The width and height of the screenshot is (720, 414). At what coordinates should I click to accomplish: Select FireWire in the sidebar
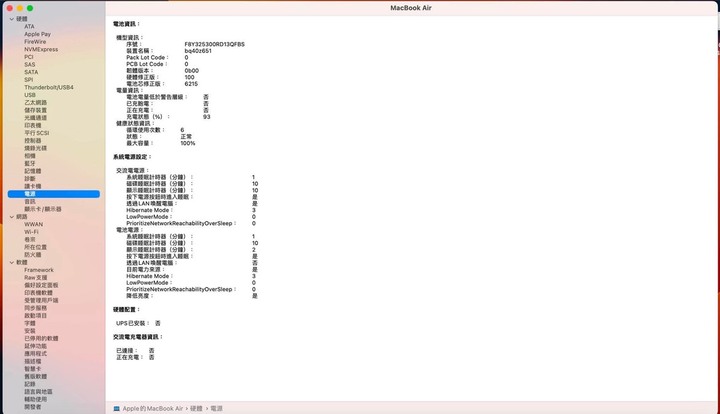tap(35, 42)
